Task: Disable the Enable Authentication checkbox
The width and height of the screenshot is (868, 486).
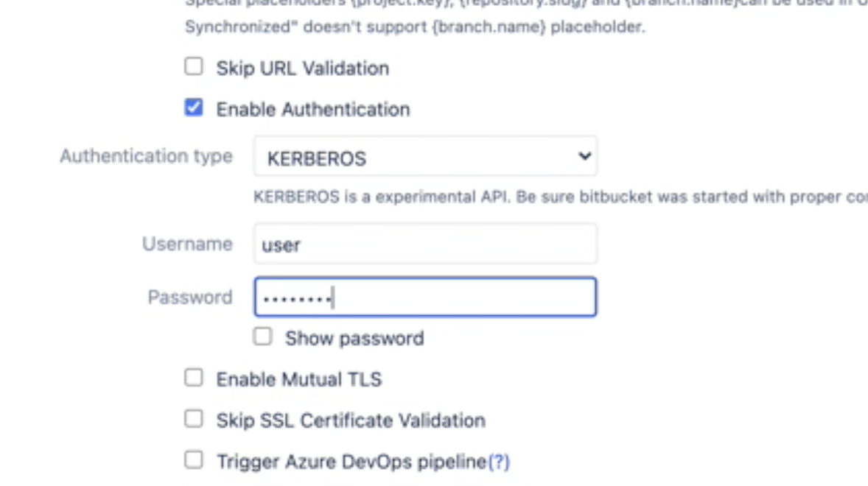Action: tap(193, 108)
